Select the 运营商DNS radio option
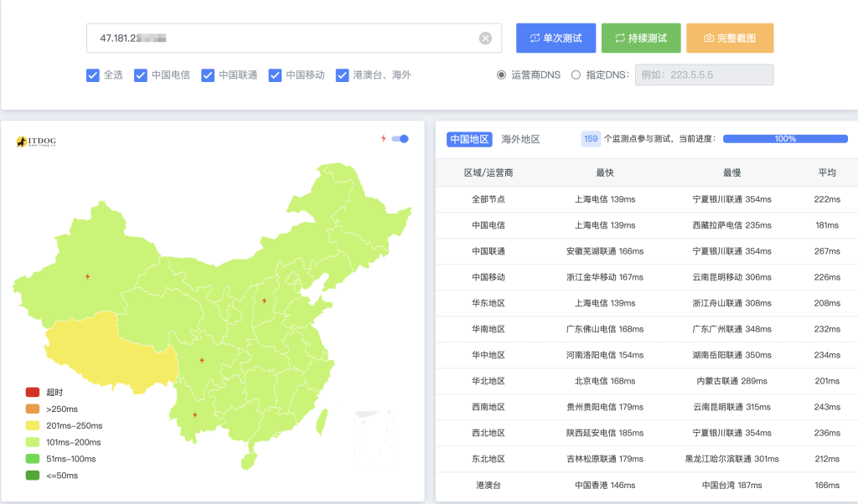 pyautogui.click(x=502, y=75)
